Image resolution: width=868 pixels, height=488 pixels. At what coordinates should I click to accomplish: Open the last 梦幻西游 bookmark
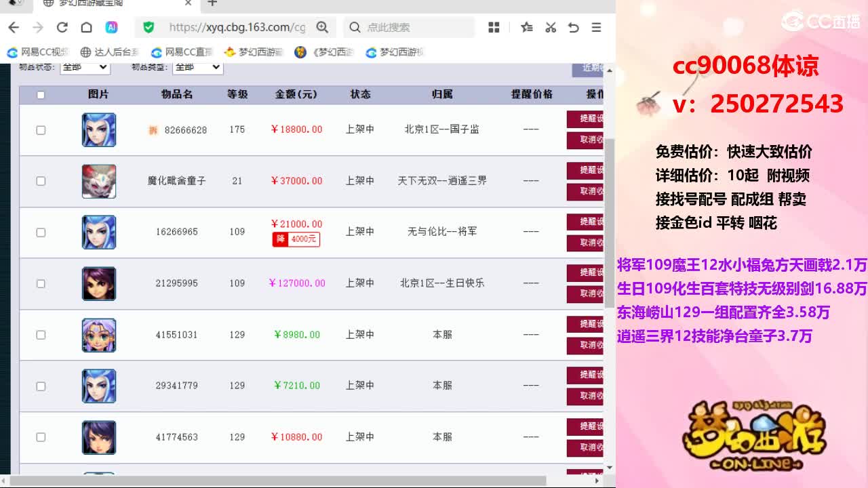pos(395,52)
